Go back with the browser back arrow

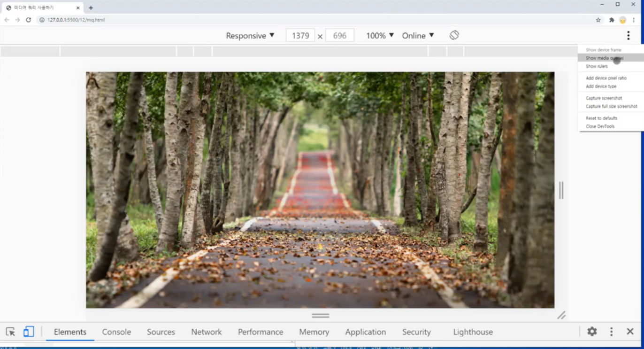click(7, 20)
